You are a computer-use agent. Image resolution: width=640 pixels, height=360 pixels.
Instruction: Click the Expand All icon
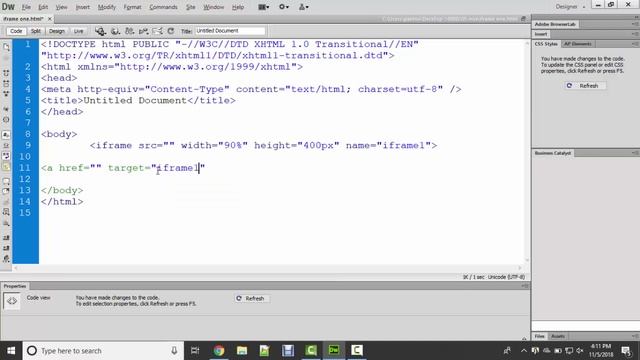[x=6, y=93]
